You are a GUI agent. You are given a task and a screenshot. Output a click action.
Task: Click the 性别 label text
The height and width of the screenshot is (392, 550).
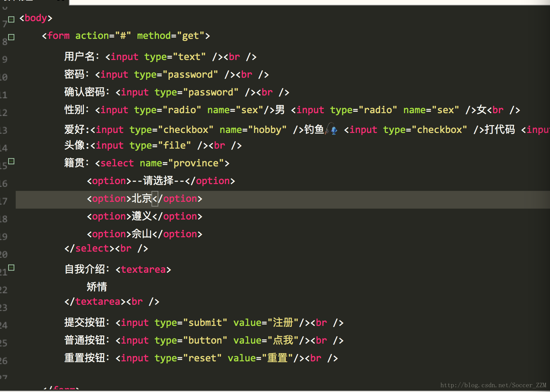(77, 110)
